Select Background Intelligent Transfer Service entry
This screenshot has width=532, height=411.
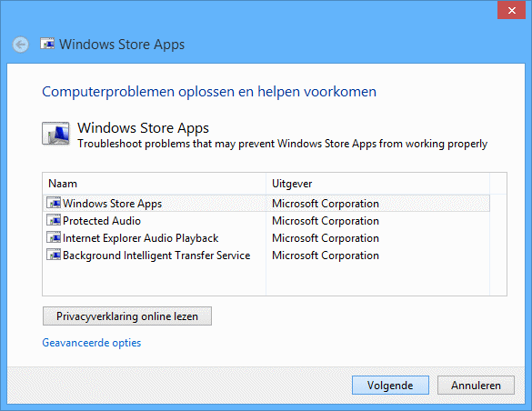pyautogui.click(x=266, y=255)
